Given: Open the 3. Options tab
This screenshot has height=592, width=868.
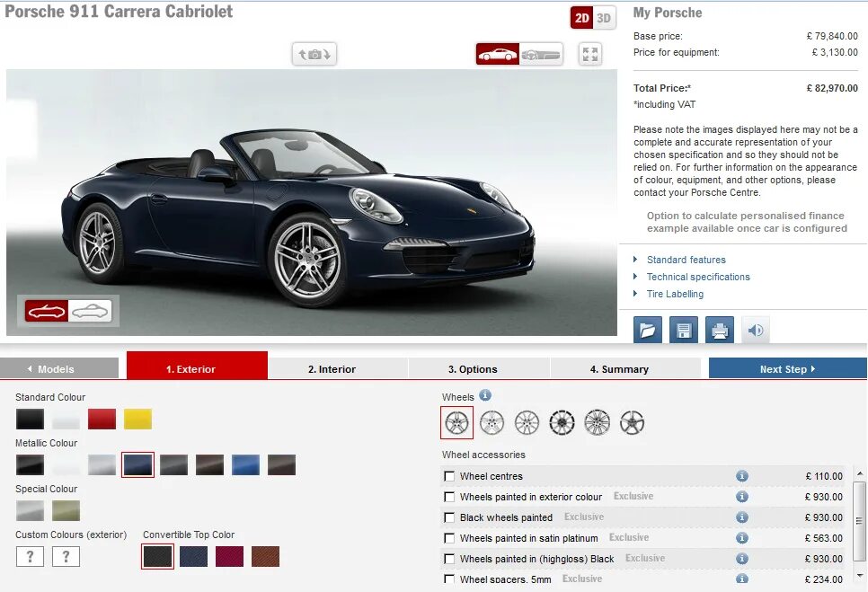Looking at the screenshot, I should [x=479, y=368].
